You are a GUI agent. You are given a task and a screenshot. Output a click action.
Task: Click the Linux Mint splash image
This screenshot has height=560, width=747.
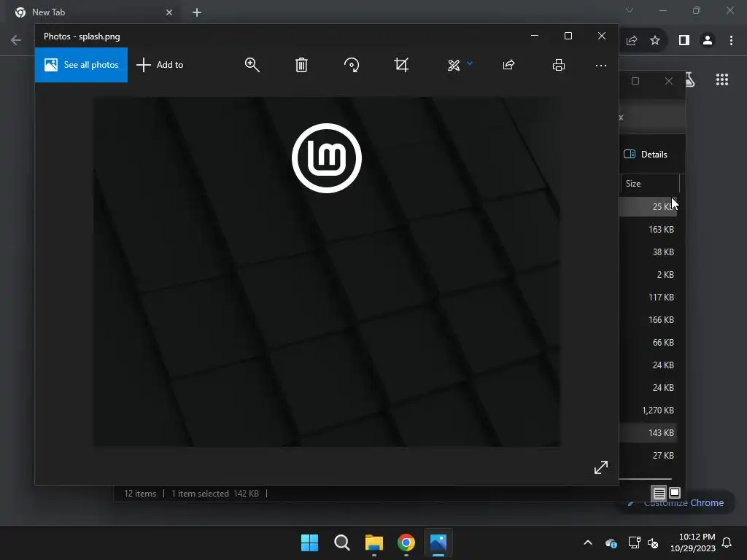coord(326,272)
